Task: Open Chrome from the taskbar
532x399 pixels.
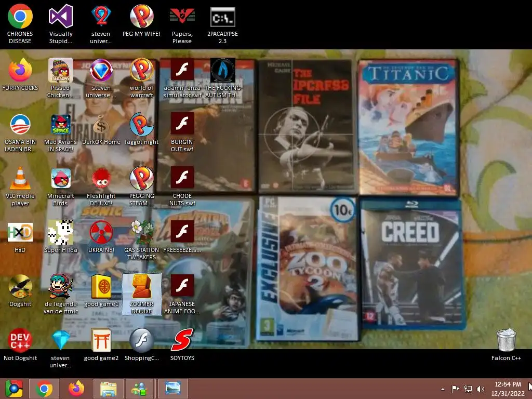Action: 44,389
